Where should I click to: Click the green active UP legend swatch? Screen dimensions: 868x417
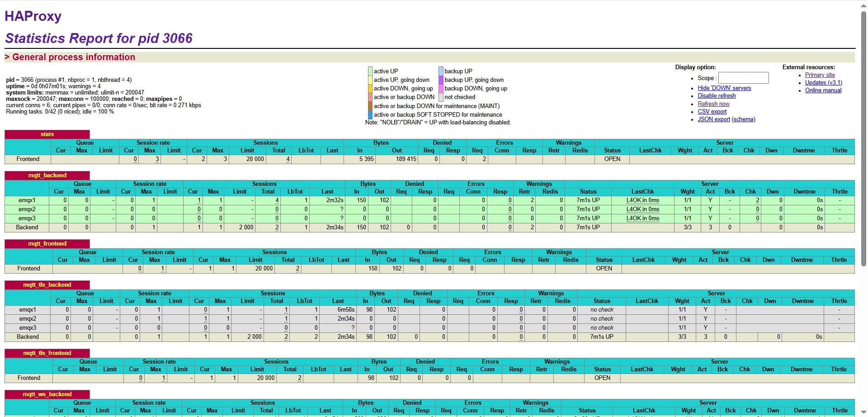(x=370, y=71)
